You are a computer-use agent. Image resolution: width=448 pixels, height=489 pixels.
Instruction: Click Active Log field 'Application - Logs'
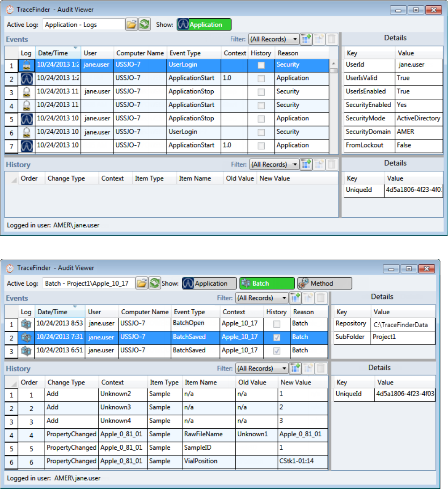pos(83,24)
